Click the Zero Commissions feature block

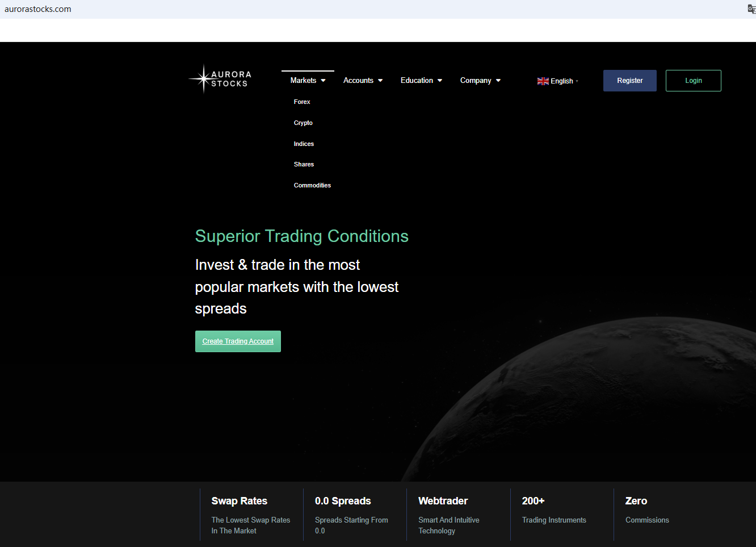646,510
